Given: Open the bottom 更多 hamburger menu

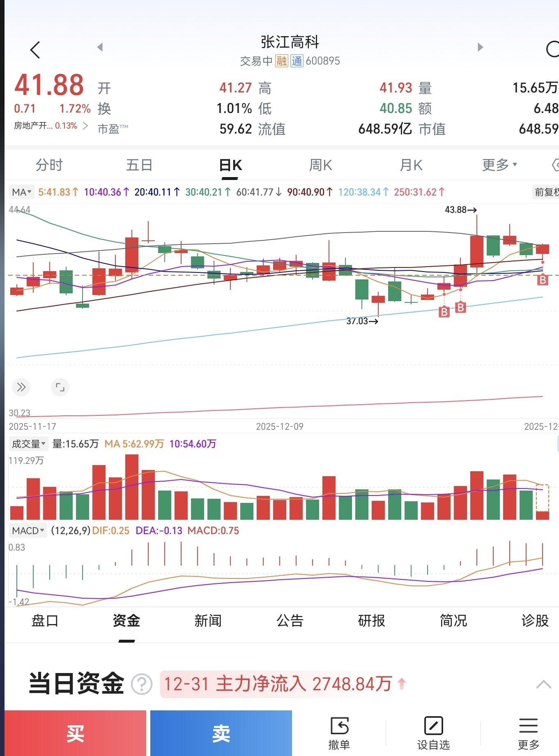Looking at the screenshot, I should [528, 733].
